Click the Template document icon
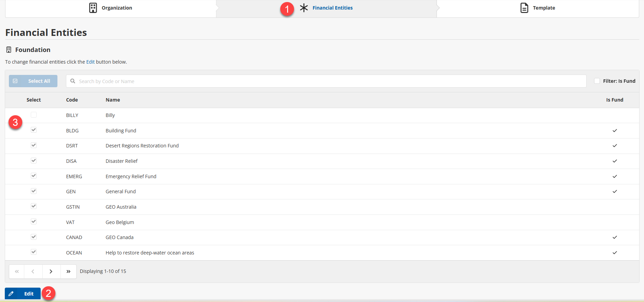The width and height of the screenshot is (644, 302). point(524,8)
